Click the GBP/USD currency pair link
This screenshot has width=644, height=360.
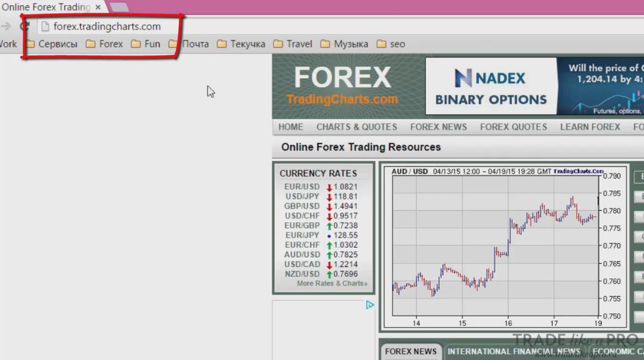point(302,206)
